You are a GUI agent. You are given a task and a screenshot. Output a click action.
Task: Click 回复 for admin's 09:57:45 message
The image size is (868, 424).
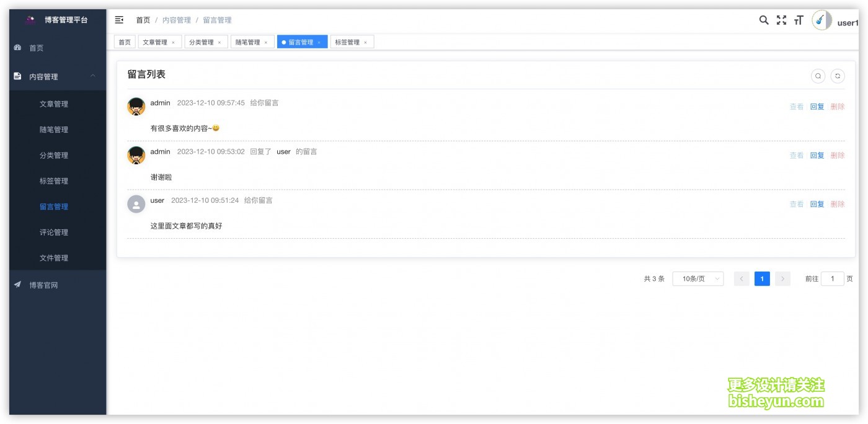(817, 107)
